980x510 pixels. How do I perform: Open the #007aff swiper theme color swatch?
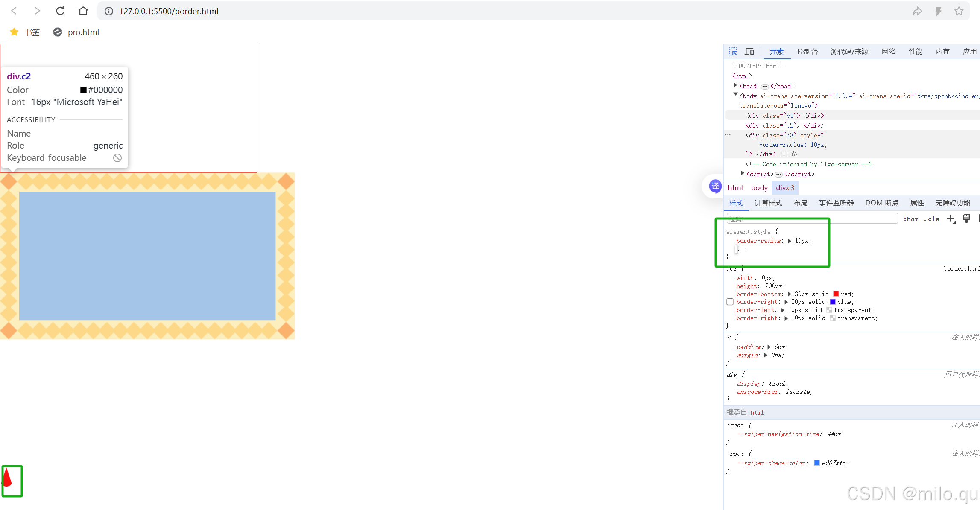817,463
